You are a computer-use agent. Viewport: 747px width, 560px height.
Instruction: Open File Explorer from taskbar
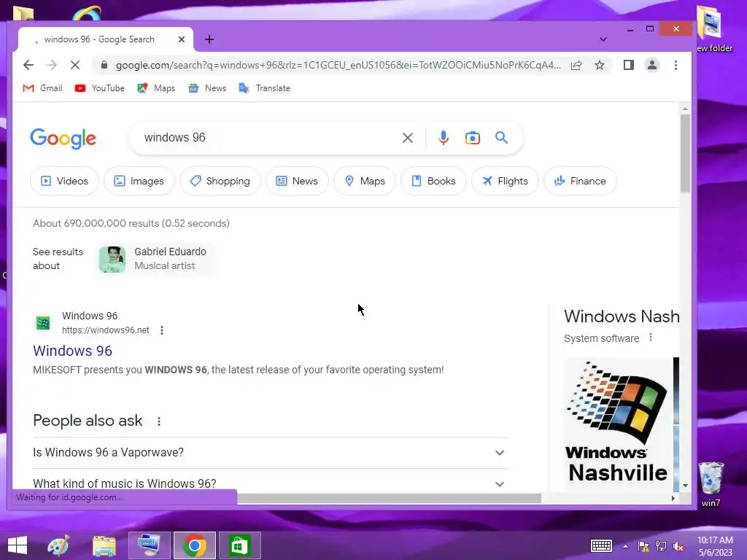point(104,545)
